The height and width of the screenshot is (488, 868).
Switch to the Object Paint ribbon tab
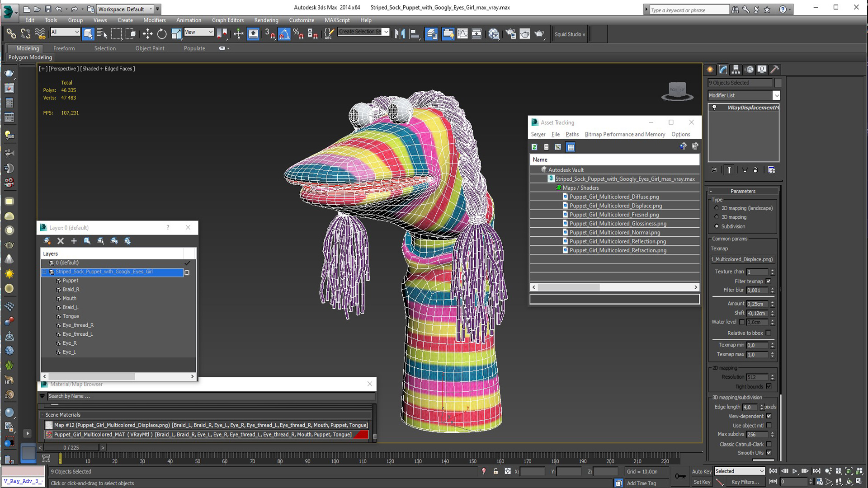tap(150, 48)
